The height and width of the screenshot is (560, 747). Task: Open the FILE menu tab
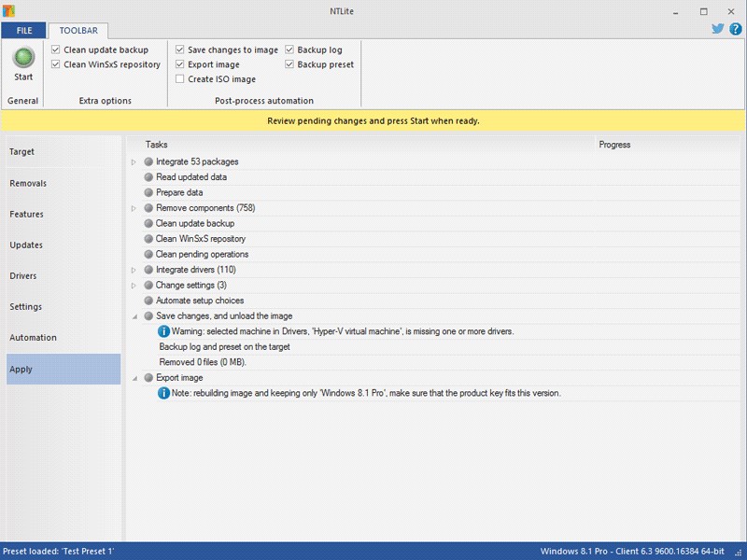click(23, 31)
